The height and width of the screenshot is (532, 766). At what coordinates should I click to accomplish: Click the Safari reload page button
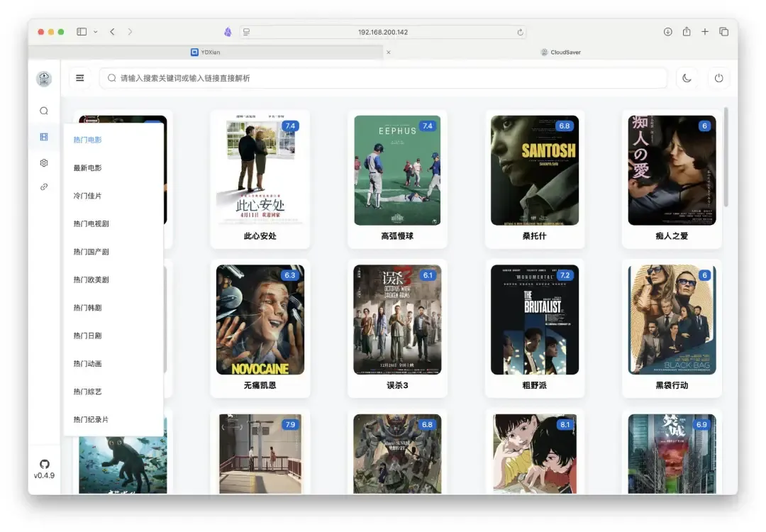click(x=520, y=32)
